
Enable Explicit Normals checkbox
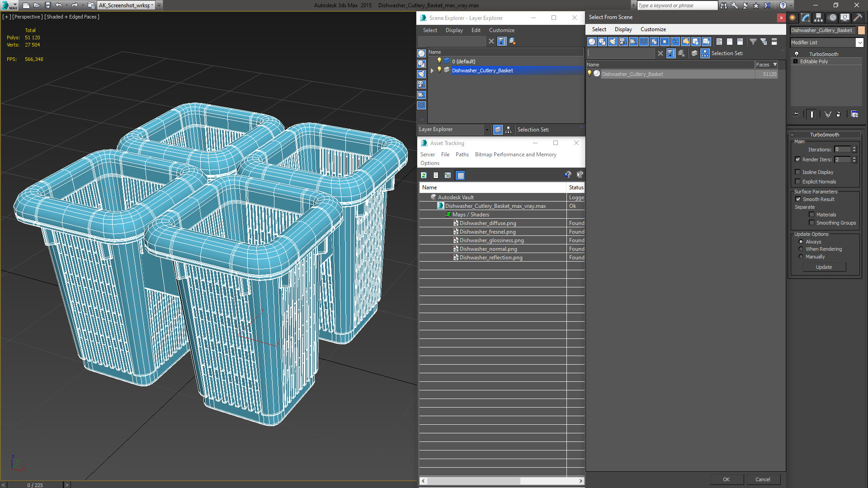click(x=797, y=182)
